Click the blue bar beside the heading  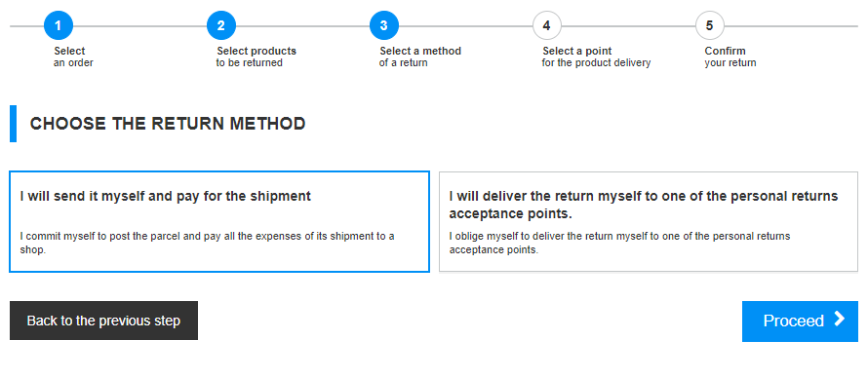point(14,124)
